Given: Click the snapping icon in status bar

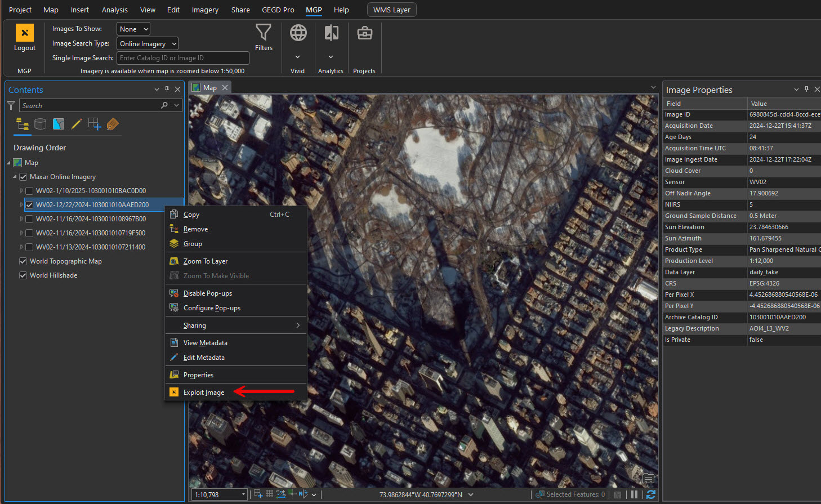Looking at the screenshot, I should (x=258, y=494).
